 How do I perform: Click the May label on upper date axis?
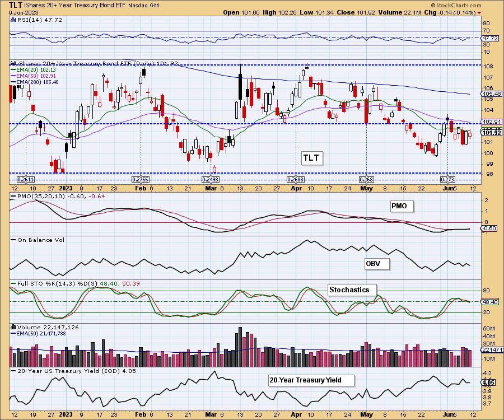(366, 189)
